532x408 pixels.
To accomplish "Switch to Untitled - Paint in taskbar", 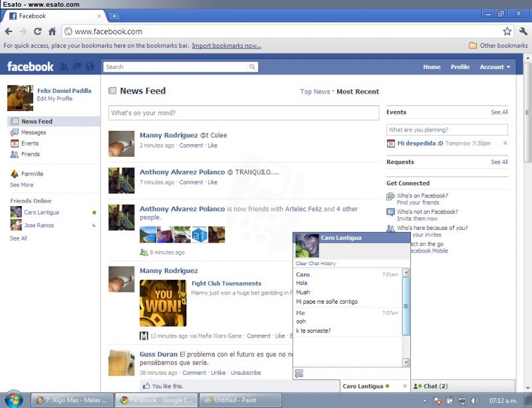I will (240, 400).
